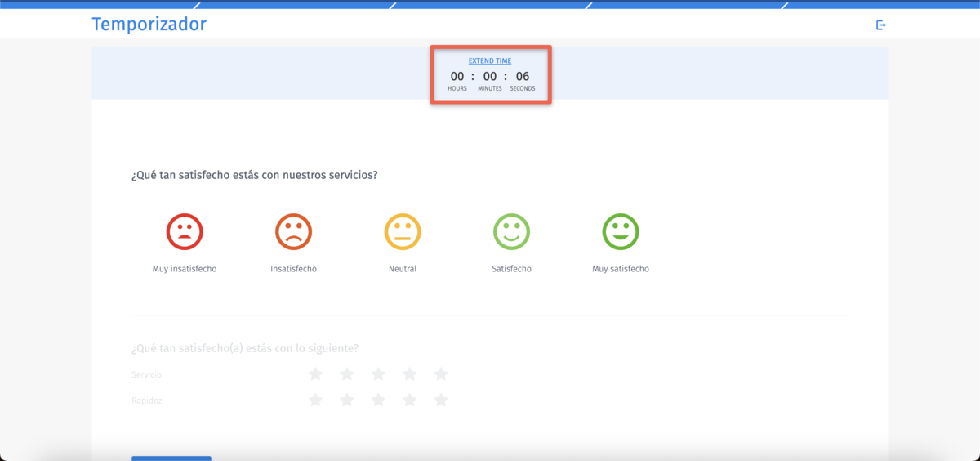Rate Rapidez with five stars
This screenshot has height=461, width=980.
coord(441,401)
